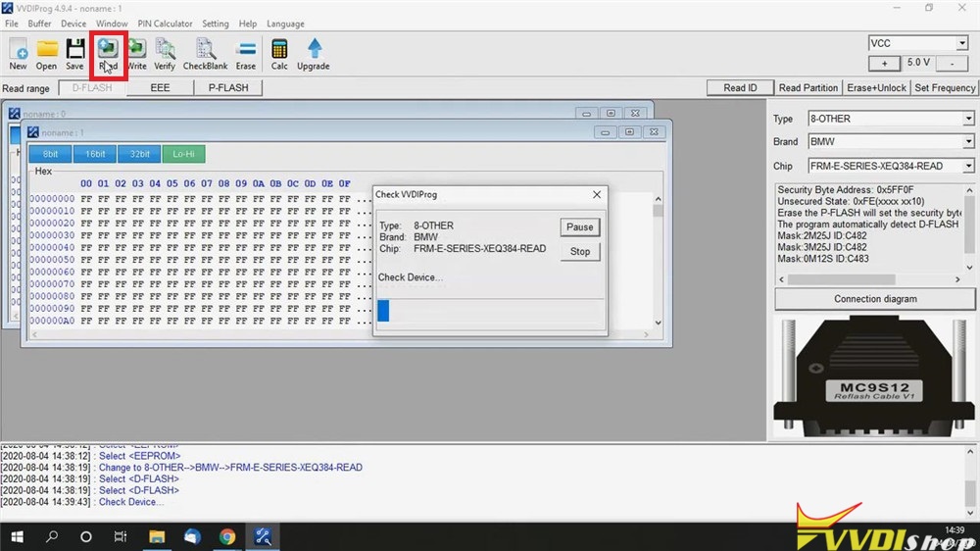Close the noname : 1 window

[654, 132]
